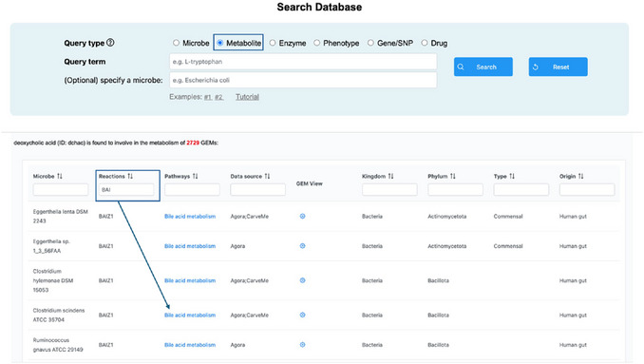The width and height of the screenshot is (644, 364).
Task: Focus the Query term input field
Action: (x=303, y=62)
